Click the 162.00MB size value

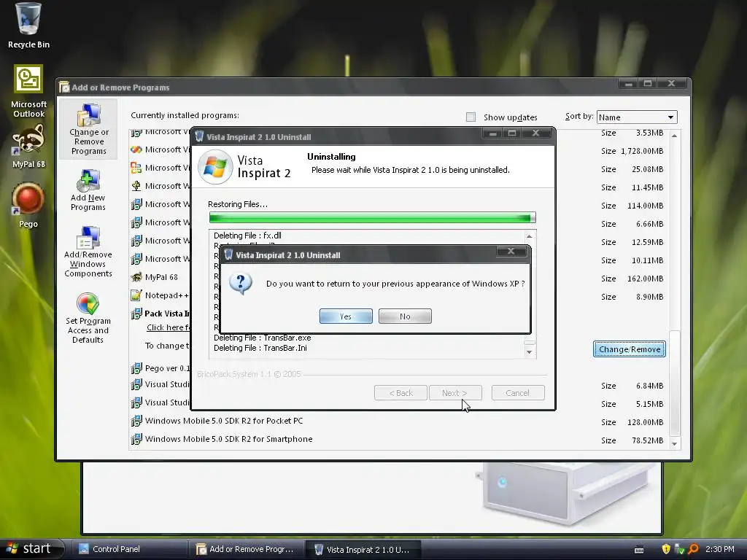point(645,279)
